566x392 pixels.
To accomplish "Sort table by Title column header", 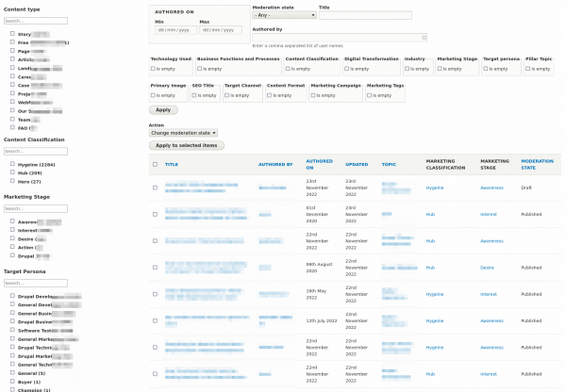I will pos(172,164).
